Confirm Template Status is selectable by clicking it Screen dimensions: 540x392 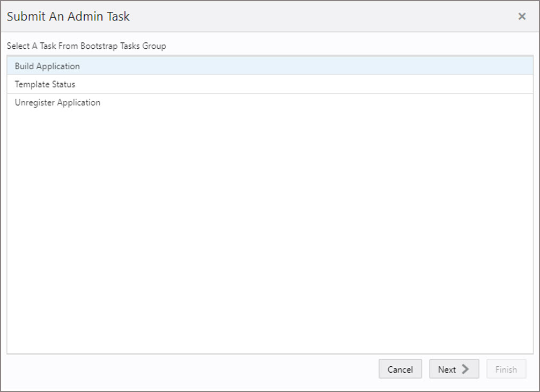[45, 84]
